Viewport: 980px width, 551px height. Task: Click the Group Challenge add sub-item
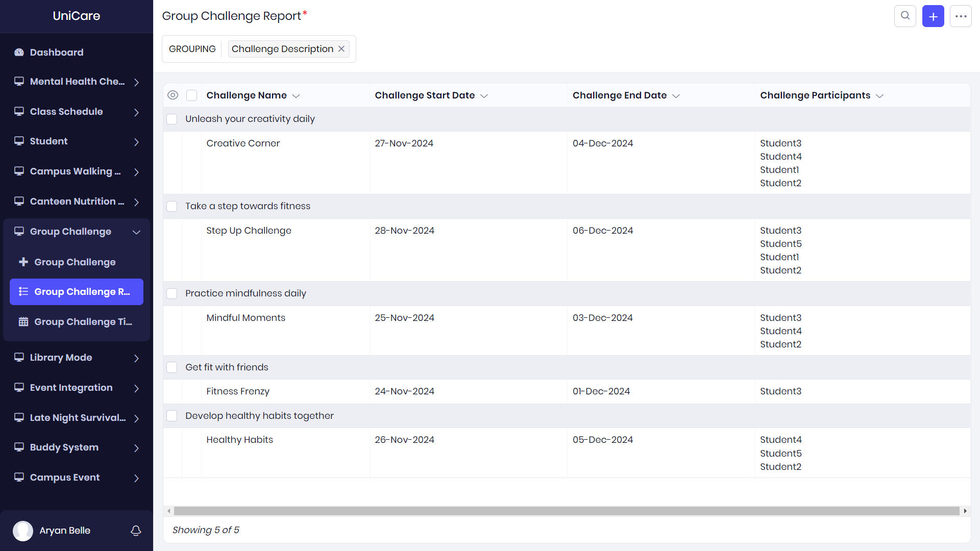point(75,262)
